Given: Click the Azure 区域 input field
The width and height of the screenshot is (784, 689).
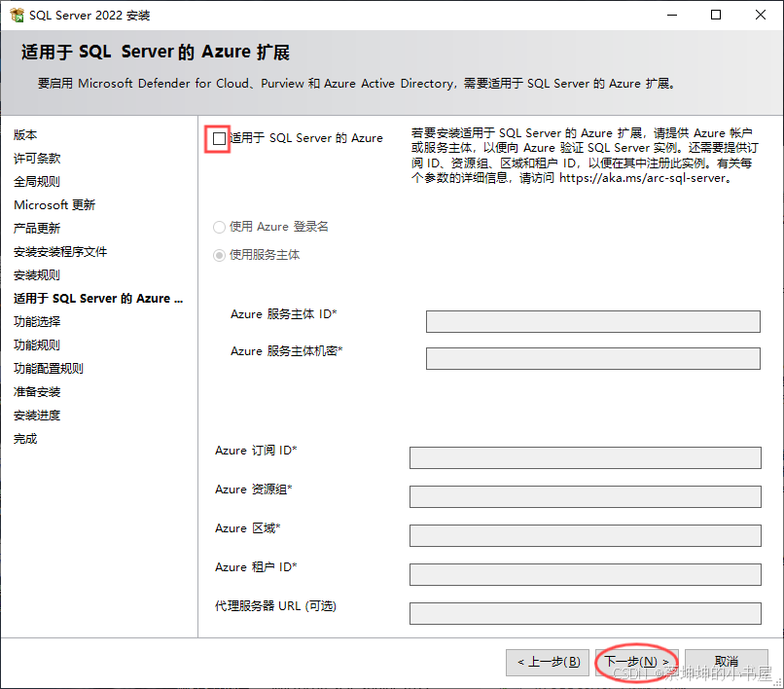Looking at the screenshot, I should 585,535.
